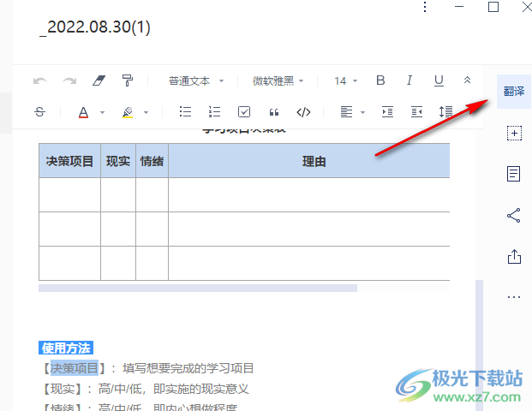Click the eraser clear formatting icon
The image size is (532, 411).
97,80
